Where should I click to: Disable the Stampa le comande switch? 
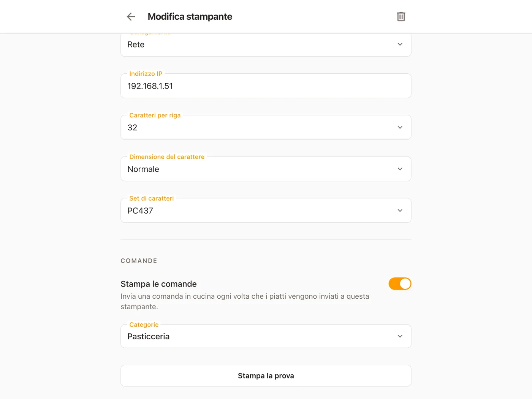click(400, 284)
